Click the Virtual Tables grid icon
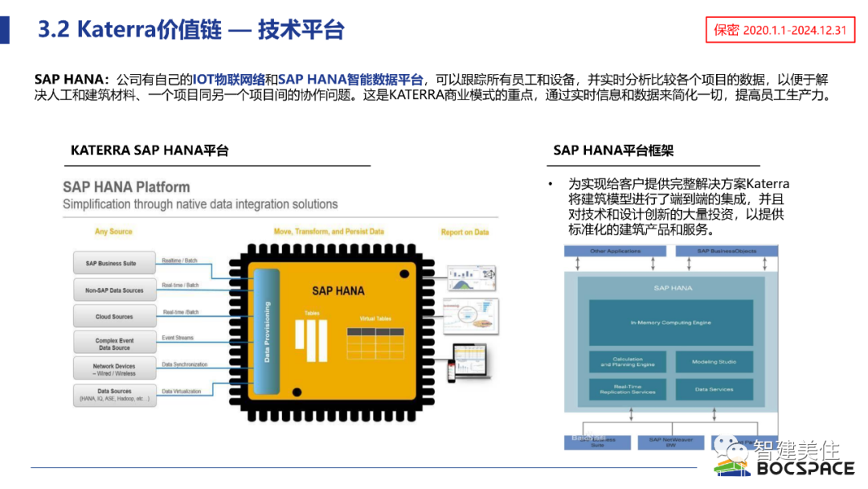 (x=375, y=343)
